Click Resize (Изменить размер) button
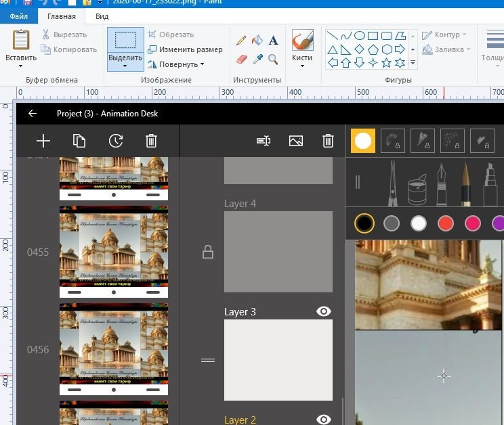504x425 pixels. pyautogui.click(x=185, y=49)
